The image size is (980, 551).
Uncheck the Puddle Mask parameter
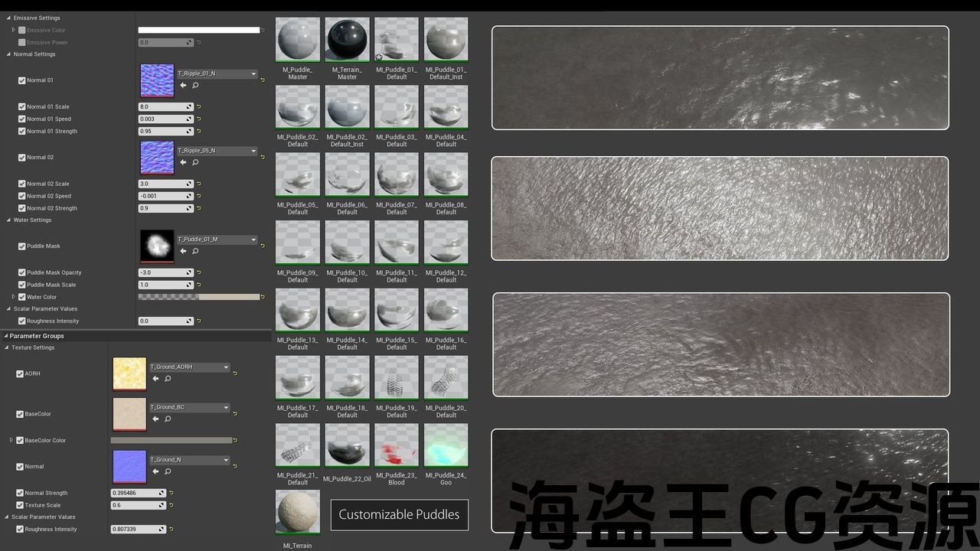point(21,246)
